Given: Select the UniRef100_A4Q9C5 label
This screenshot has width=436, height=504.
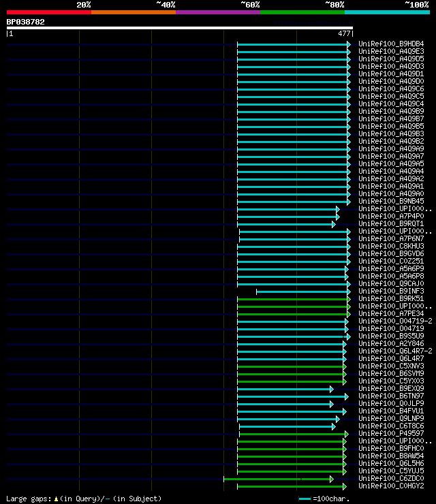Looking at the screenshot, I should (391, 97).
